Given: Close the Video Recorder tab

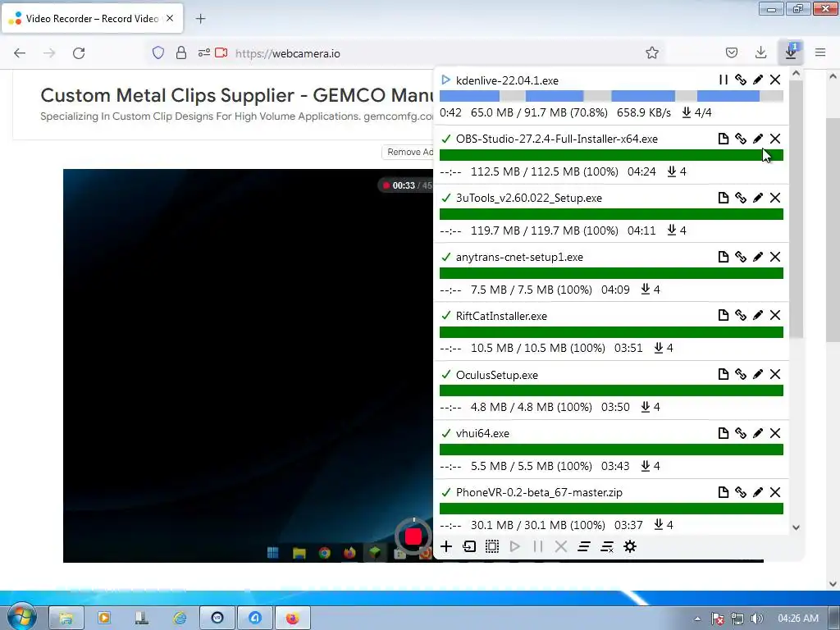Looking at the screenshot, I should [170, 18].
